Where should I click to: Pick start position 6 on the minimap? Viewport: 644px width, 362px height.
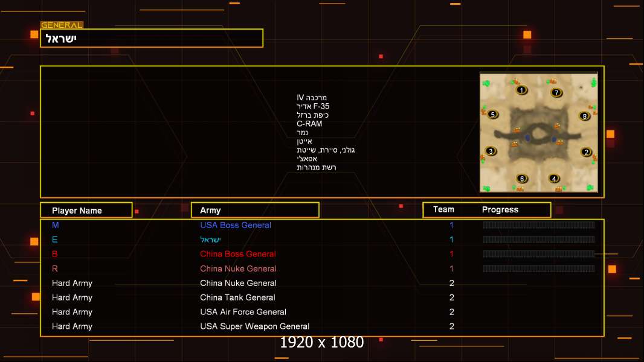[522, 179]
